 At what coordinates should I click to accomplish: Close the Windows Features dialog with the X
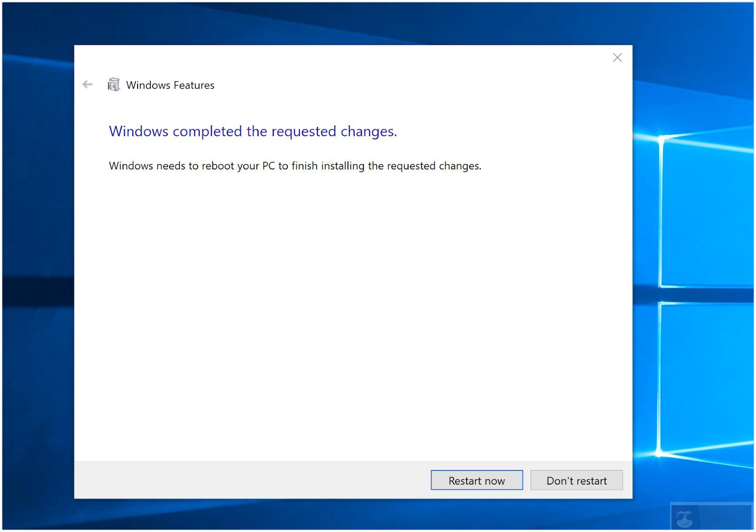[x=617, y=57]
